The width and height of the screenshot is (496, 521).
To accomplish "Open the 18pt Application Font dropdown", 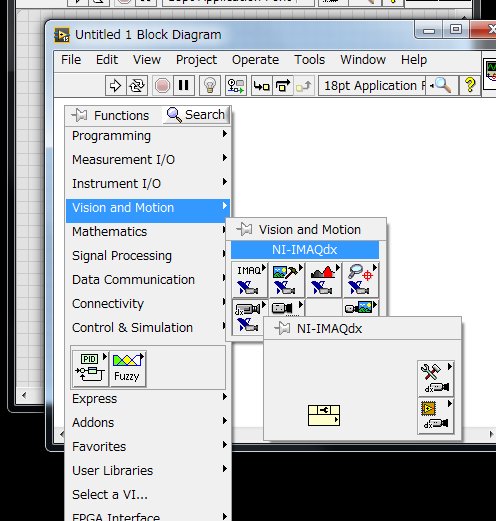I will [x=372, y=86].
